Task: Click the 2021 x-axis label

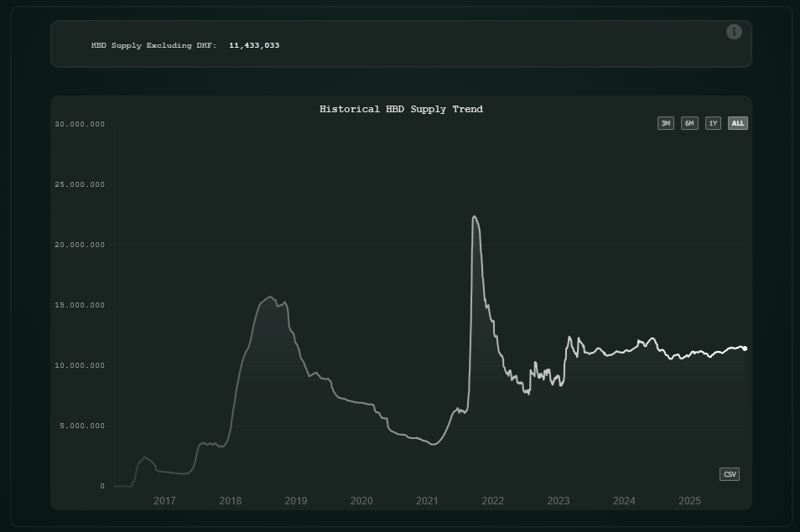Action: tap(427, 501)
